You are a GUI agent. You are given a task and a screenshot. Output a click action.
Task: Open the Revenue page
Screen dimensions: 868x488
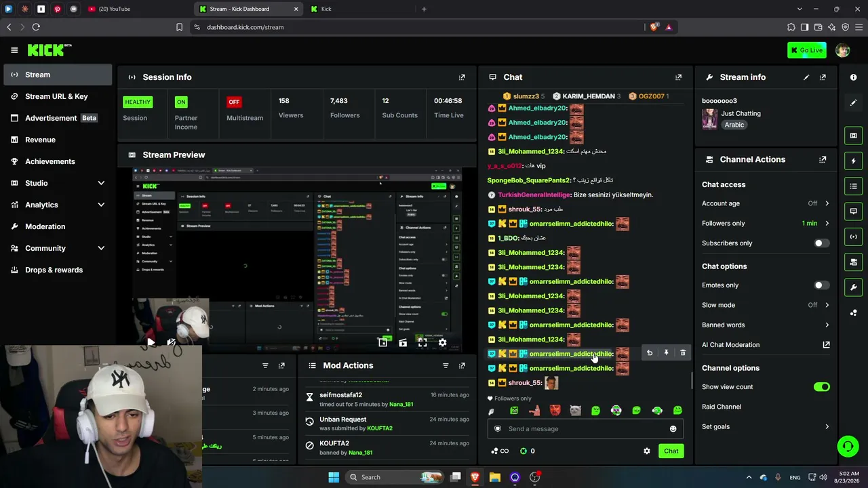58,140
